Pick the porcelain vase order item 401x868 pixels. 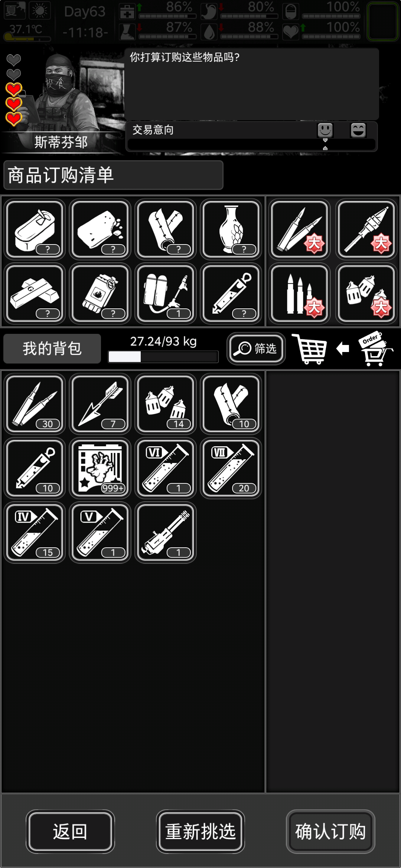click(231, 229)
